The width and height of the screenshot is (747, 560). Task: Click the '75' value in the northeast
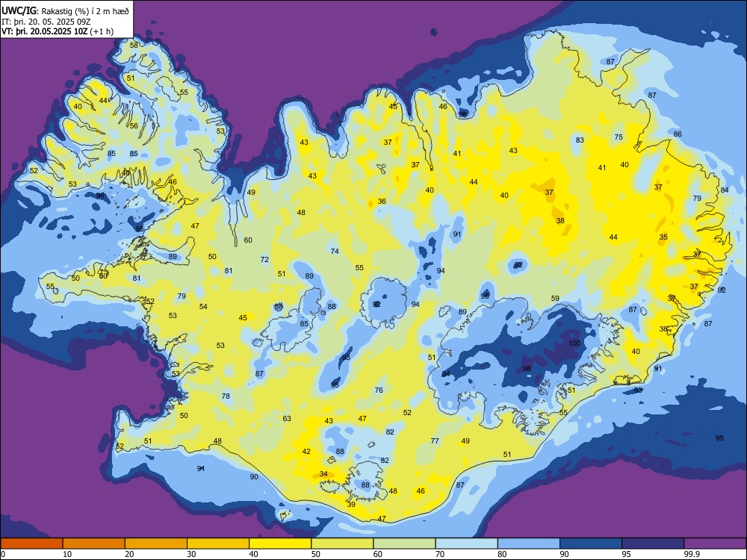619,137
